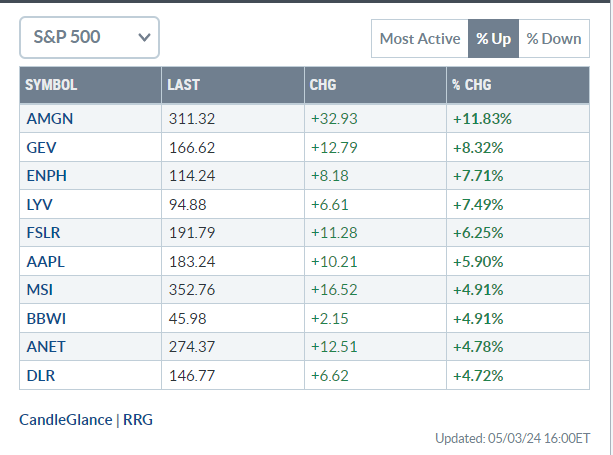View the MSI stock symbol
The width and height of the screenshot is (613, 455).
(42, 291)
